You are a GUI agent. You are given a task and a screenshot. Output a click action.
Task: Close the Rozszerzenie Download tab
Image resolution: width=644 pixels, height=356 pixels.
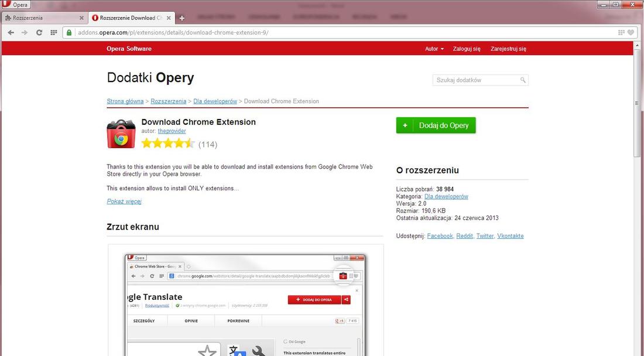click(169, 18)
